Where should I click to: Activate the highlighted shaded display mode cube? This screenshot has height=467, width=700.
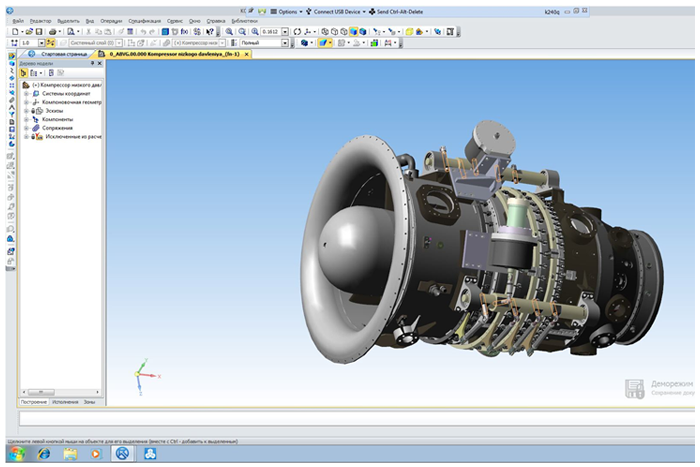(x=353, y=32)
